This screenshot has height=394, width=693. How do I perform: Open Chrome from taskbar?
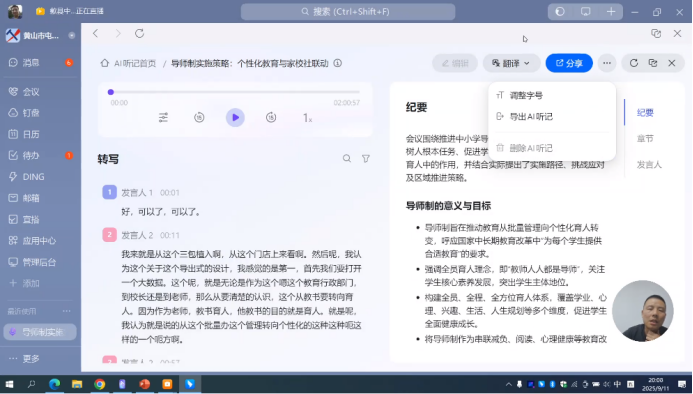(x=99, y=384)
